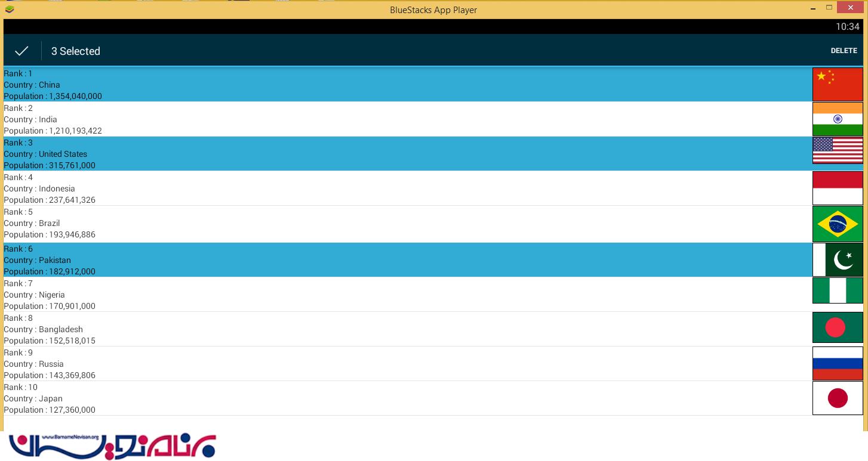Click the "3 Selected" counter text
Image resolution: width=868 pixels, height=461 pixels.
tap(75, 51)
